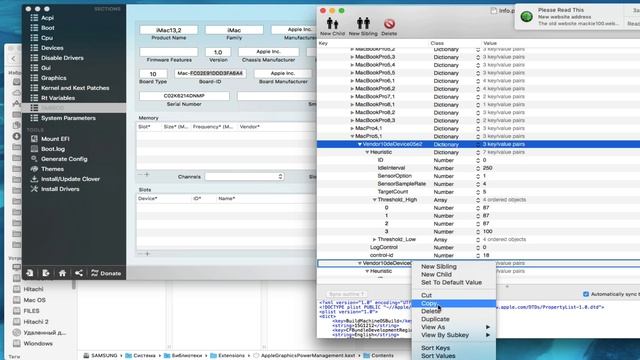The image size is (640, 360).
Task: Collapse the Threshold_High array
Action: 374,200
